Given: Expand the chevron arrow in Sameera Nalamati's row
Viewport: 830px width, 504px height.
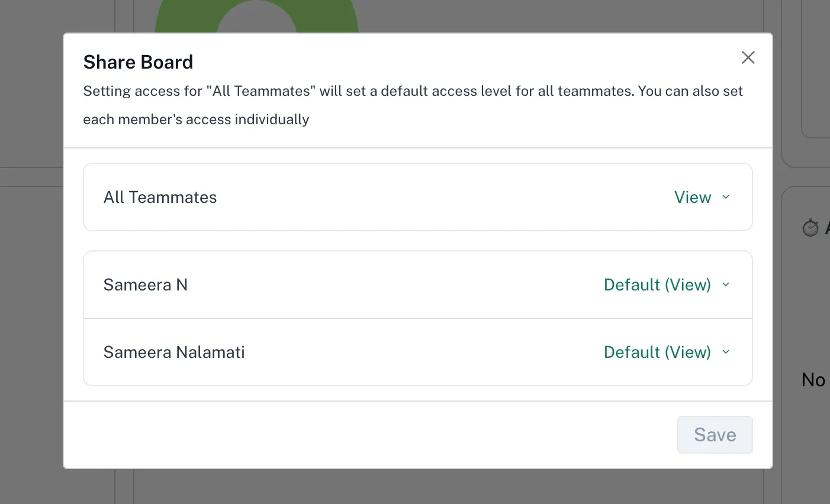Looking at the screenshot, I should (726, 352).
